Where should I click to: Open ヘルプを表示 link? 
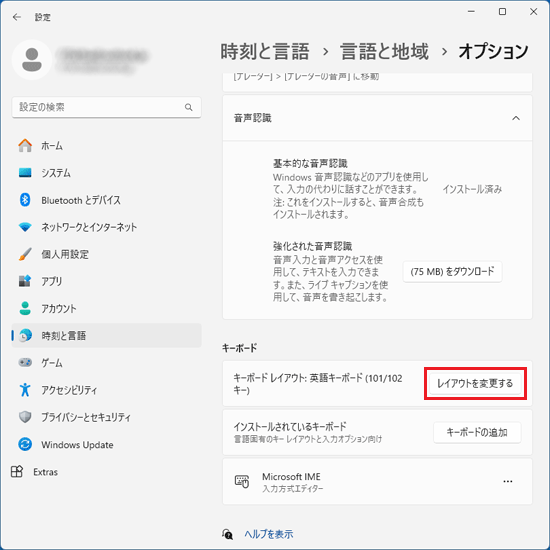(x=269, y=534)
